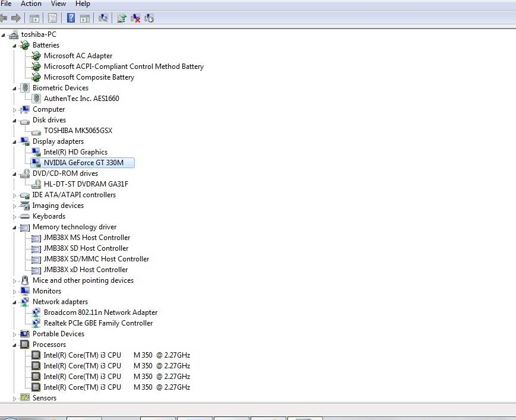Collapse the toshiba-PC root node

(x=3, y=35)
